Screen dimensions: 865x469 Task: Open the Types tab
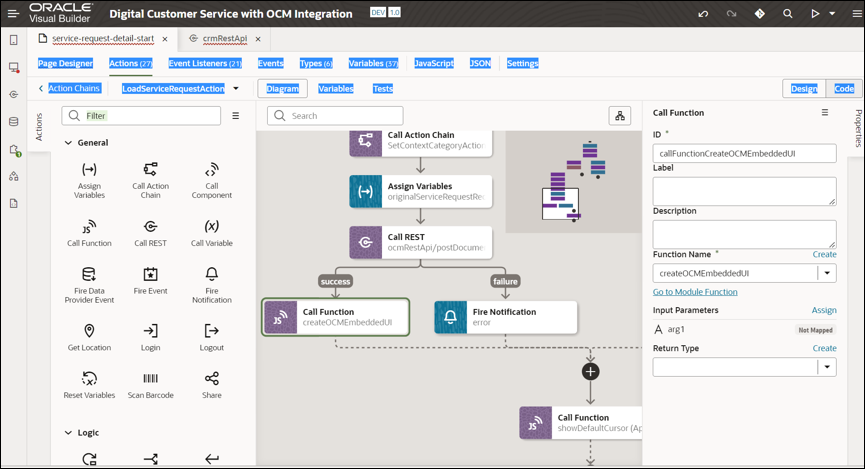pyautogui.click(x=316, y=63)
